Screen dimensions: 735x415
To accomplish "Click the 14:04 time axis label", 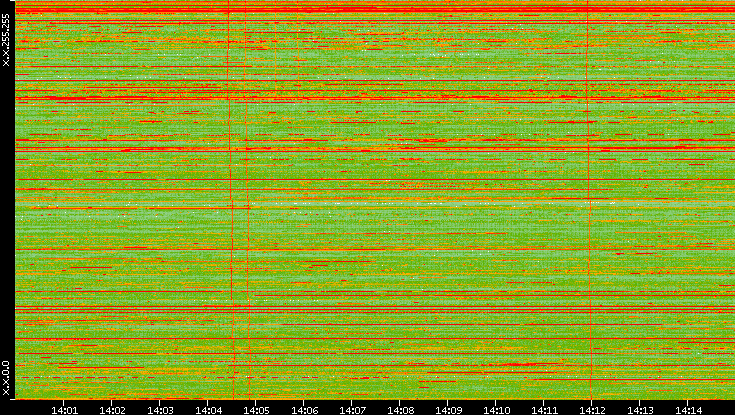I will (208, 410).
